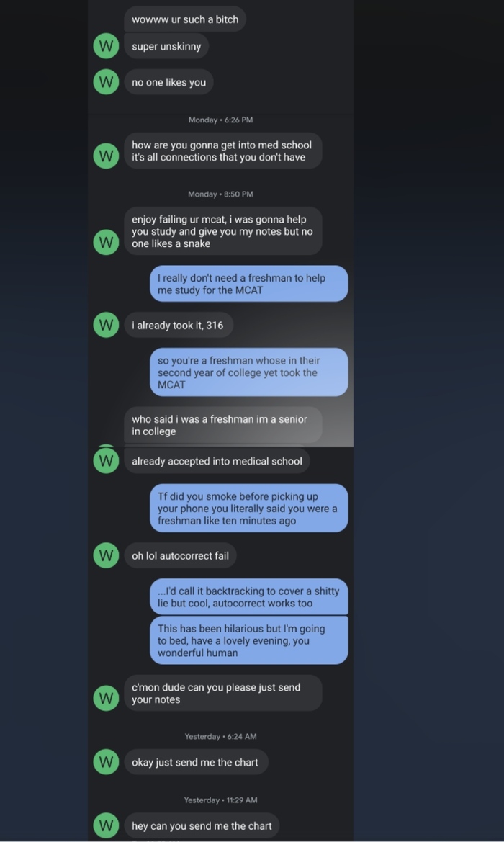
Task: Tap the "so you're a freshman whose in their second year" reply
Action: coord(248,372)
